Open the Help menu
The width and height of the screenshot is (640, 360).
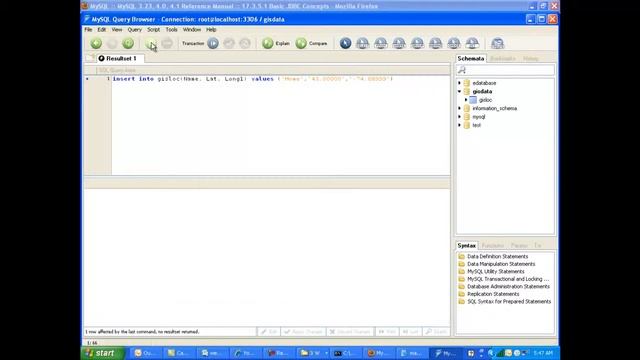(x=211, y=30)
